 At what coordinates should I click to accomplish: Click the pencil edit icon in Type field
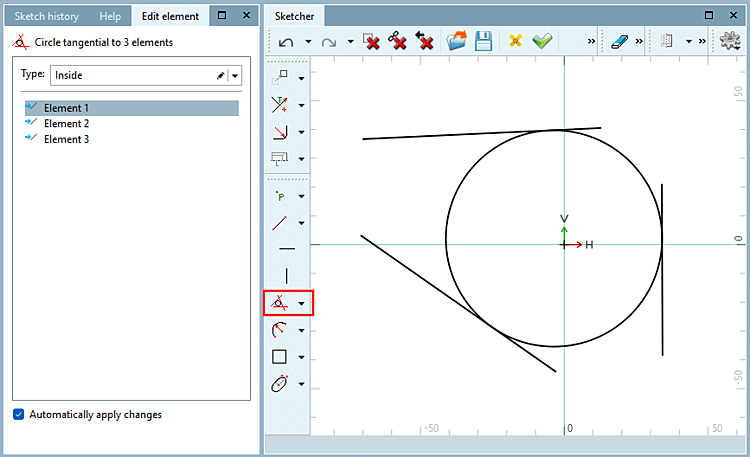pyautogui.click(x=221, y=76)
